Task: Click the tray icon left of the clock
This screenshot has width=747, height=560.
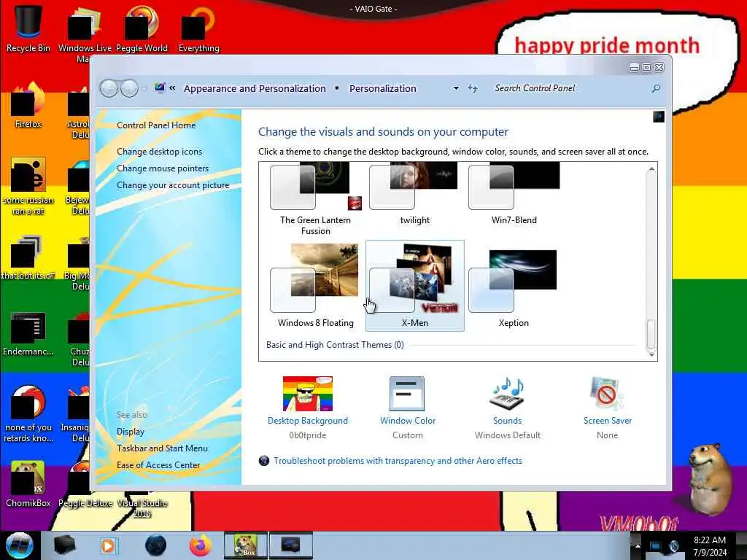Action: (x=673, y=545)
